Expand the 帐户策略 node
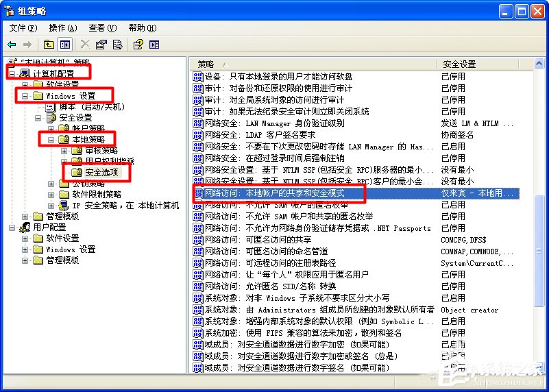Viewport: 549px width, 392px height. [x=51, y=128]
